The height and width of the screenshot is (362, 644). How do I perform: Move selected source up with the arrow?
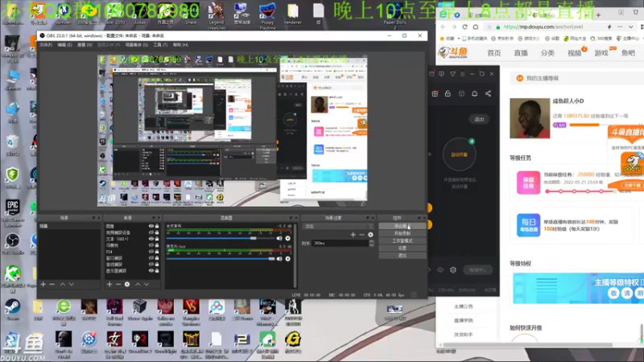[138, 284]
